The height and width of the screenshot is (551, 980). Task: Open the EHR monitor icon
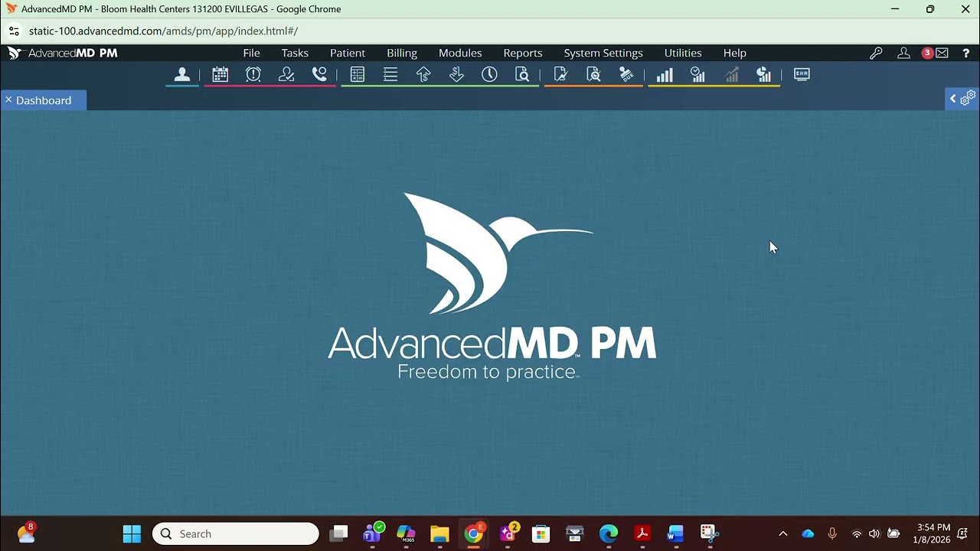click(802, 74)
